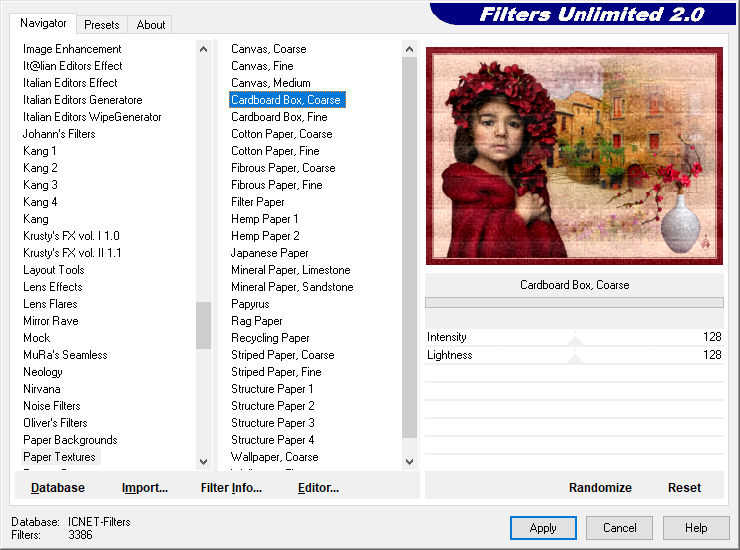
Task: Select Canvas, Coarse filter
Action: click(x=269, y=49)
